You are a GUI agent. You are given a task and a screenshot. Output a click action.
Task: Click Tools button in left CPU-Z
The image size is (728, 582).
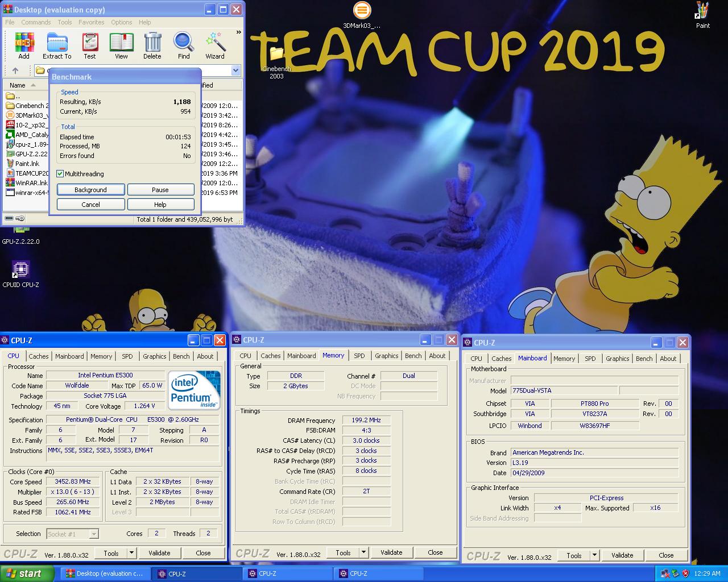pyautogui.click(x=111, y=553)
